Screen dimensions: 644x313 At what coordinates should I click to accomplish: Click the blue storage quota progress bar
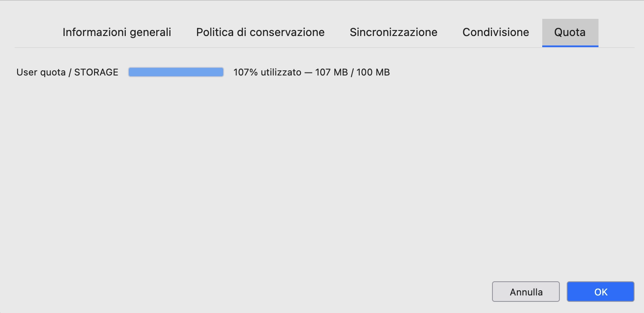pos(176,72)
